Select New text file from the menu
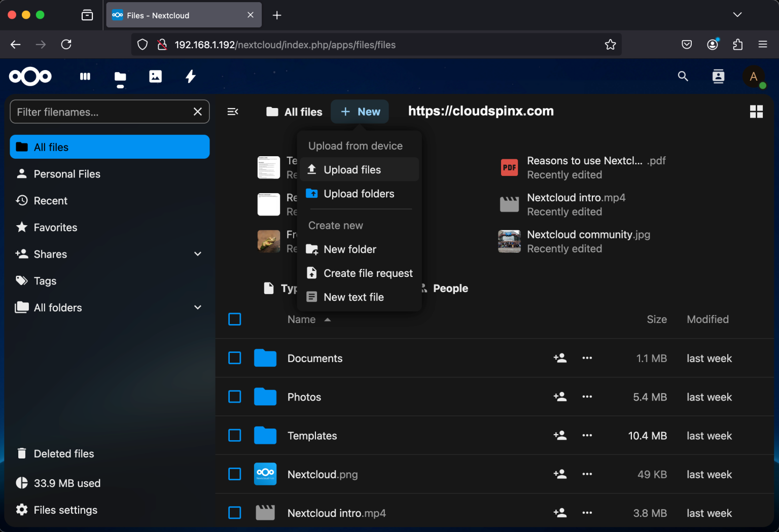Image resolution: width=779 pixels, height=532 pixels. tap(353, 297)
